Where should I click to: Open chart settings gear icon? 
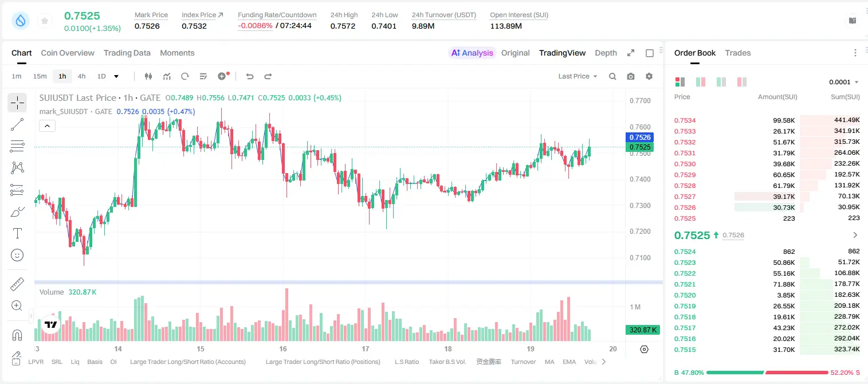coord(649,76)
